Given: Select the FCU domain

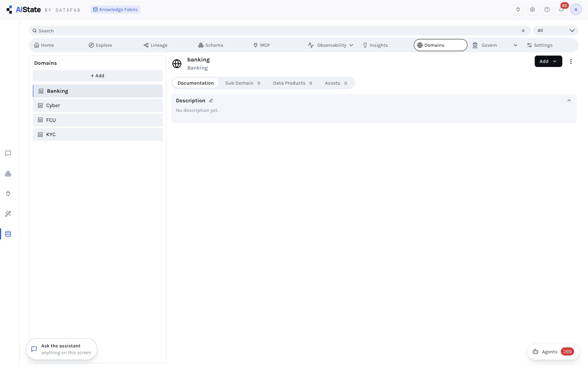Looking at the screenshot, I should coord(98,120).
